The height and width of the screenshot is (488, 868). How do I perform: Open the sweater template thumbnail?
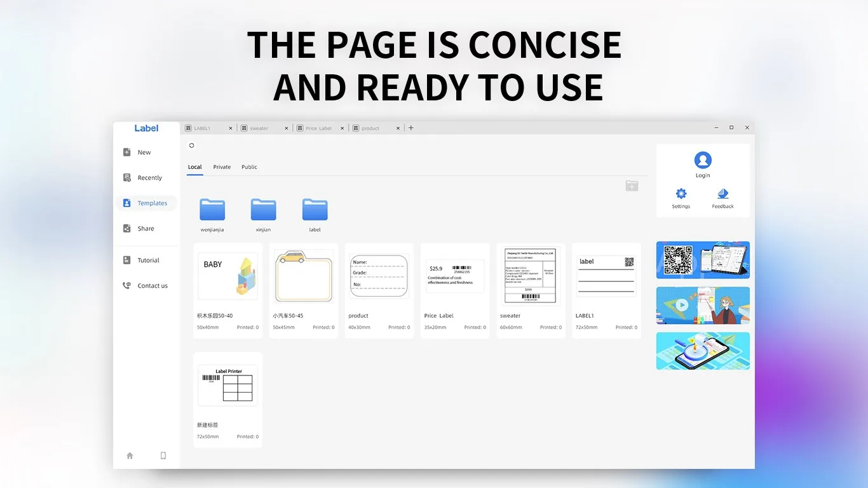(x=531, y=276)
